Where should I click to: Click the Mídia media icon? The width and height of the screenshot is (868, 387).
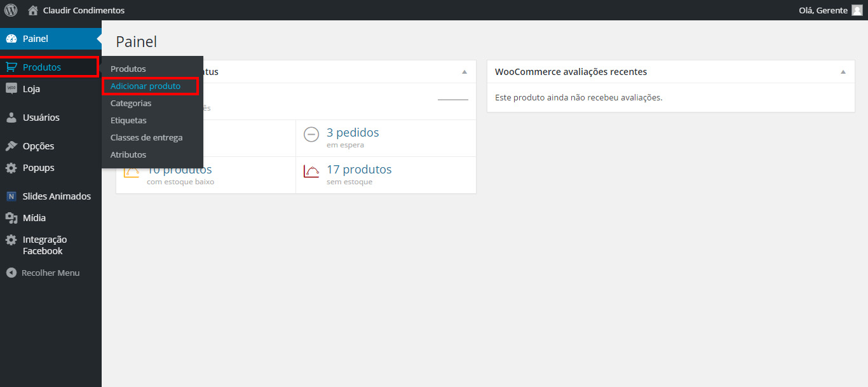[x=11, y=218]
